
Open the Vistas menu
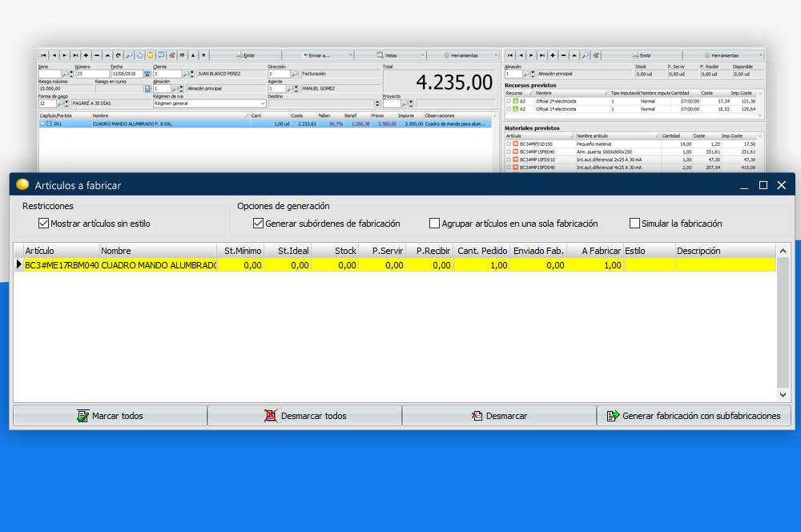[x=389, y=55]
